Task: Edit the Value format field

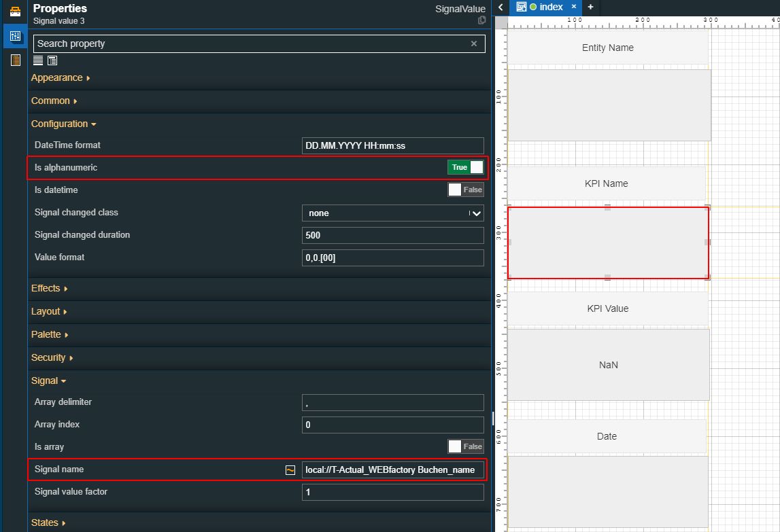Action: coord(392,258)
